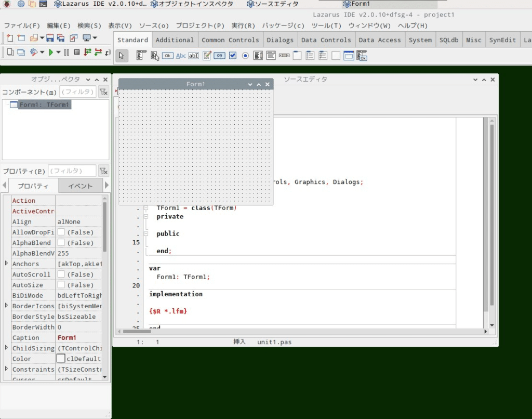The width and height of the screenshot is (532, 419).
Task: Clear the component filter
Action: tap(103, 91)
